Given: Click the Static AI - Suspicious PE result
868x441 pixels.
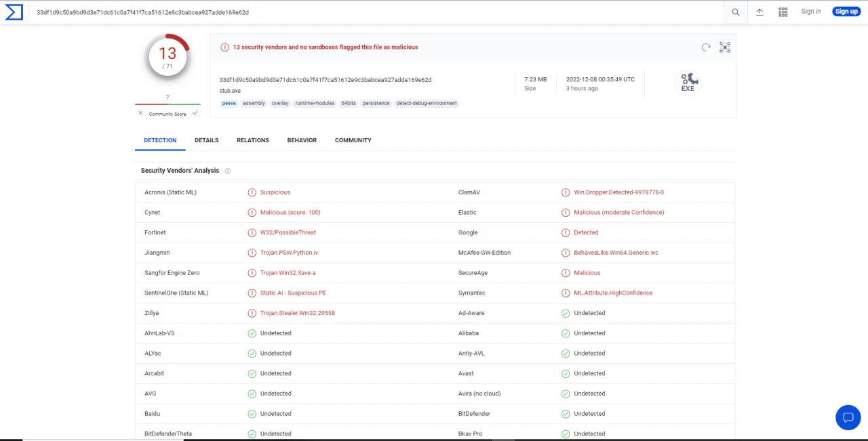Looking at the screenshot, I should coord(294,293).
